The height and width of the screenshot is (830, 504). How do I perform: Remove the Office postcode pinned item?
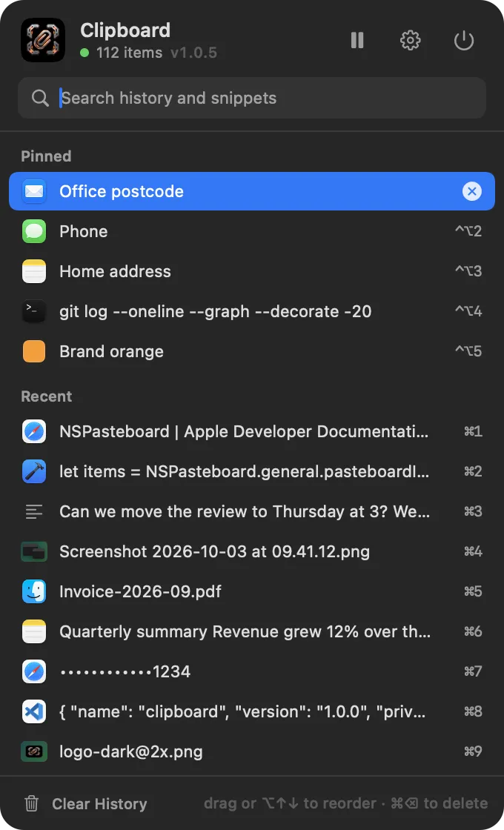point(471,191)
